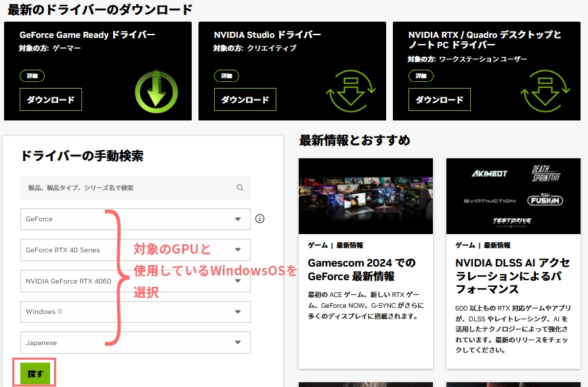Click the RTX / Quadro driver download icon

pyautogui.click(x=545, y=91)
